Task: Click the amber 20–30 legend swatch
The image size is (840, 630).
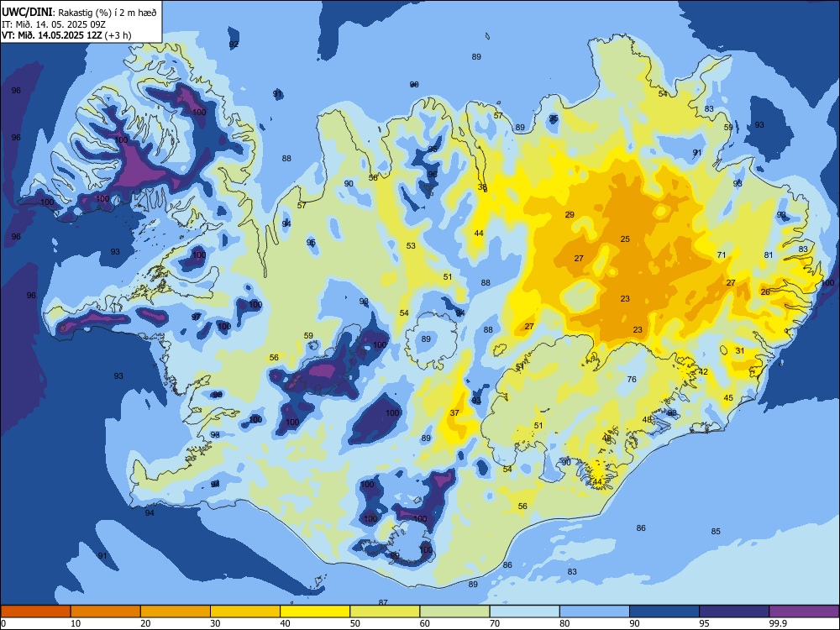Action: 176,612
